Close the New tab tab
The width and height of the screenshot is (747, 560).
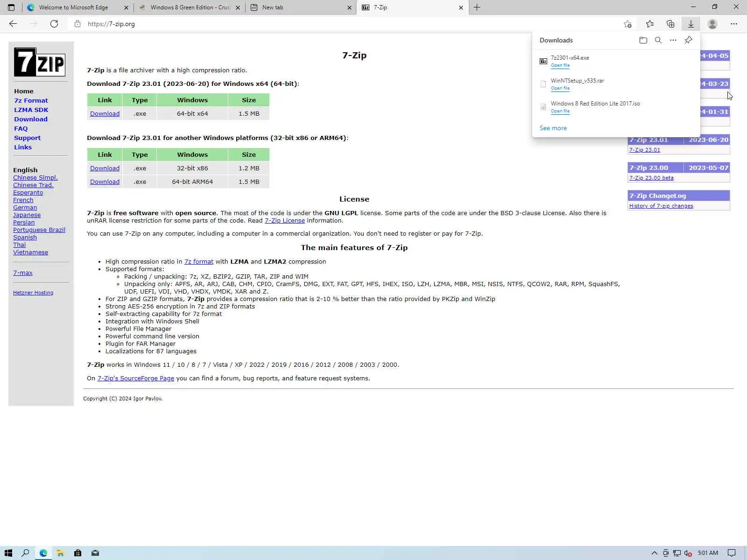pyautogui.click(x=349, y=7)
